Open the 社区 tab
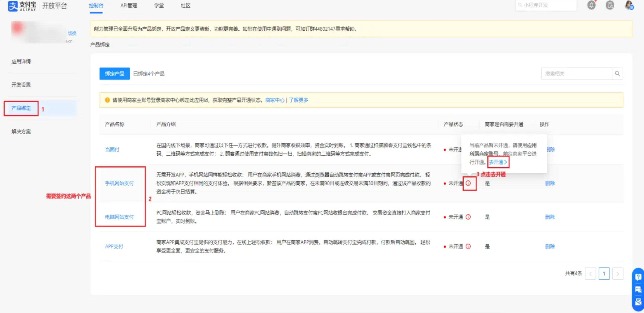Viewport: 644px width, 313px height. (x=186, y=6)
